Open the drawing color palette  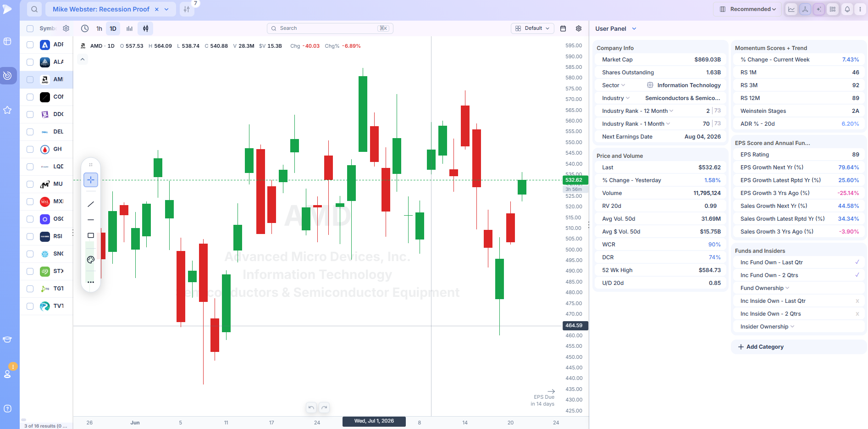91,260
